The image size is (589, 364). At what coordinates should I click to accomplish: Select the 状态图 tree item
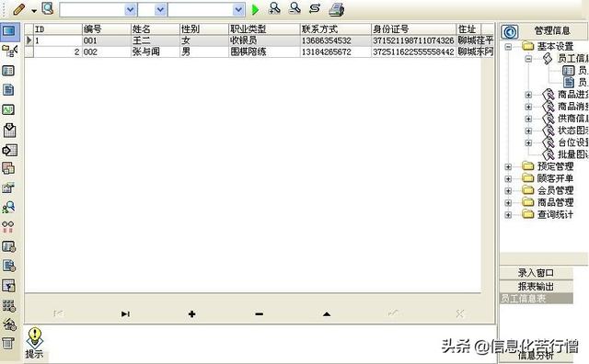pos(572,131)
